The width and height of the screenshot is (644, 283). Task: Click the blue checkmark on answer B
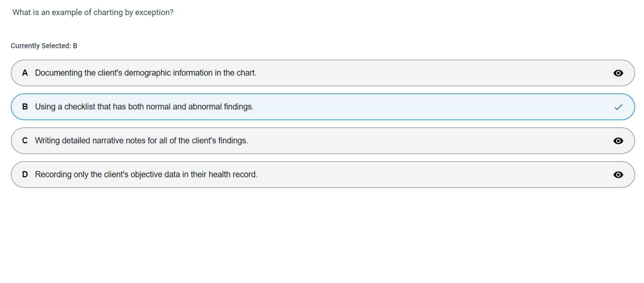[618, 107]
